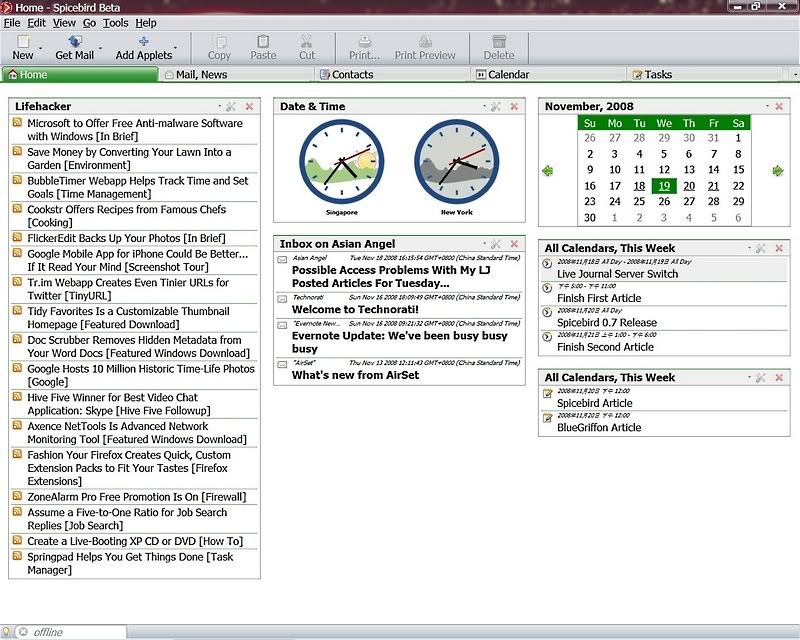Click the Singapore clock
The image size is (800, 640).
(342, 162)
